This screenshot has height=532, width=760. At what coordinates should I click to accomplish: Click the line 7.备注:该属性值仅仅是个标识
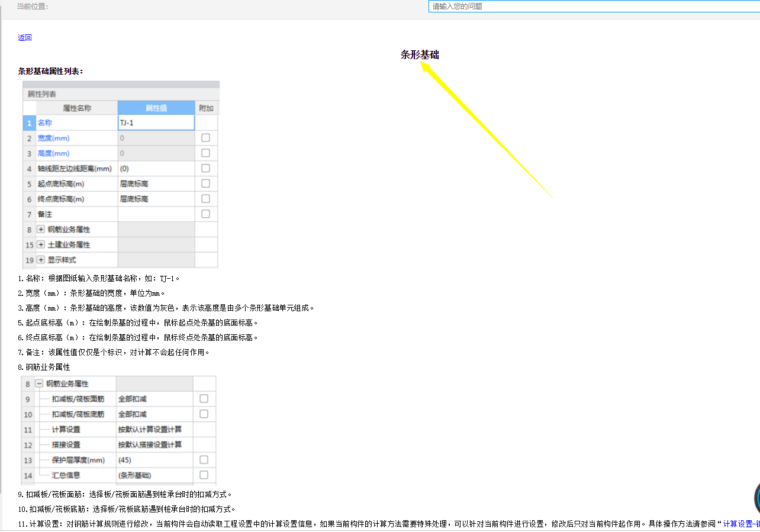click(114, 352)
